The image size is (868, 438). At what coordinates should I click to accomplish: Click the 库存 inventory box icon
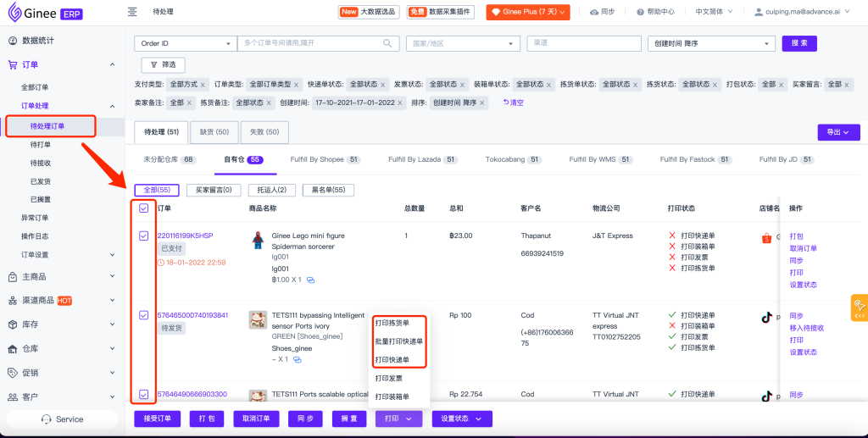[x=13, y=324]
